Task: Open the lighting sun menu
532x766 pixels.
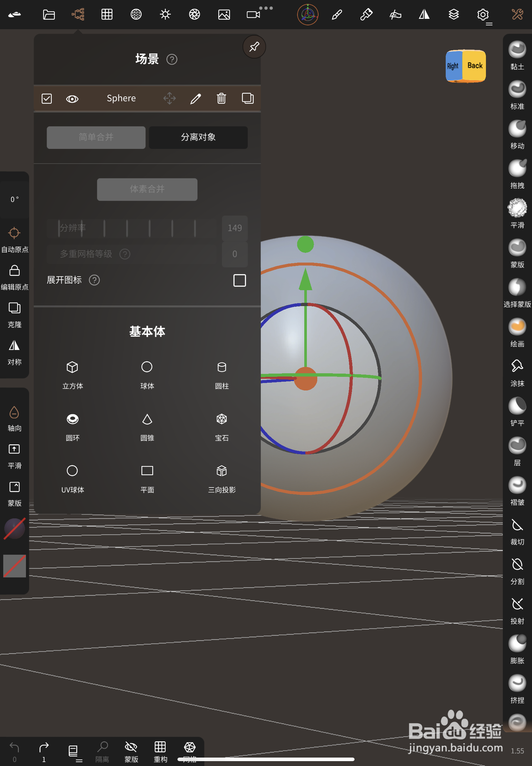Action: click(165, 14)
